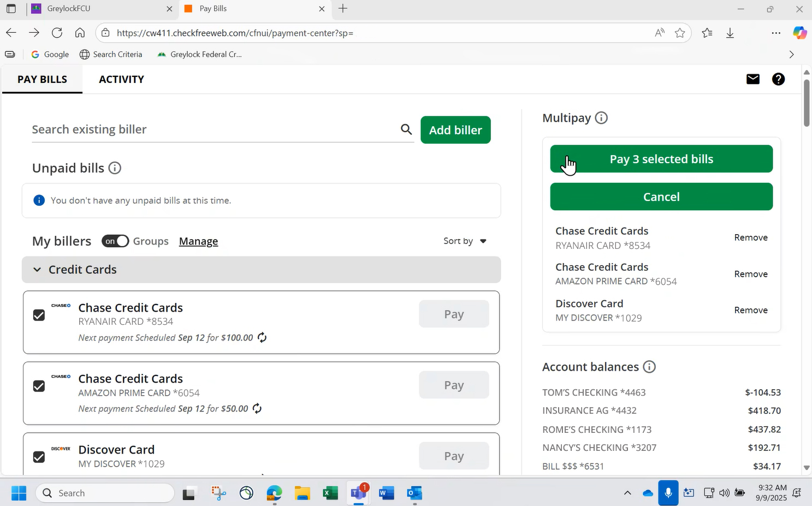Screen dimensions: 812x506
Task: Click recurring payment icon for Ryanair card
Action: click(x=262, y=337)
